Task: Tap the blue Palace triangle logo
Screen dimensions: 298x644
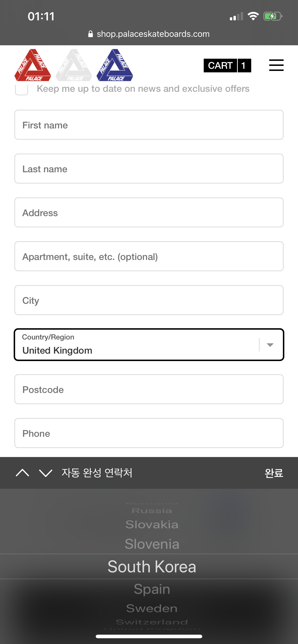Action: pos(115,65)
